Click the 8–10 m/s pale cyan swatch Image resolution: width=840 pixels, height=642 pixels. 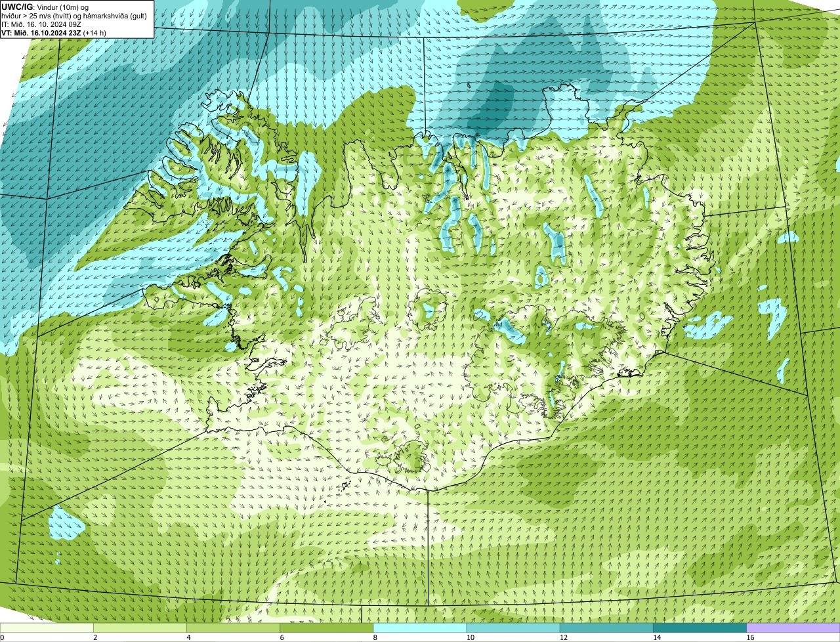(x=420, y=628)
